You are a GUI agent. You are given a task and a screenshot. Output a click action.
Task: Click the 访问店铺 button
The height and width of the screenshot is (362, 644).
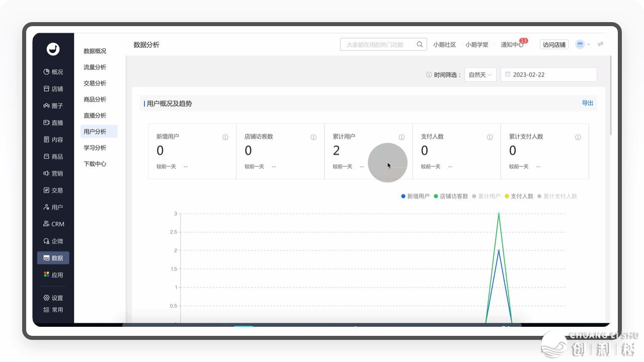click(x=554, y=45)
